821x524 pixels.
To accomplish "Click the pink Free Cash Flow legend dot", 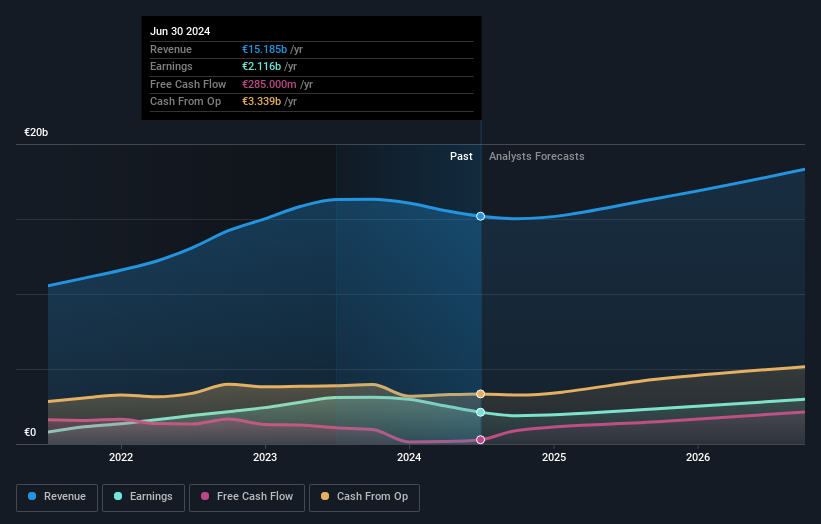I will click(205, 496).
